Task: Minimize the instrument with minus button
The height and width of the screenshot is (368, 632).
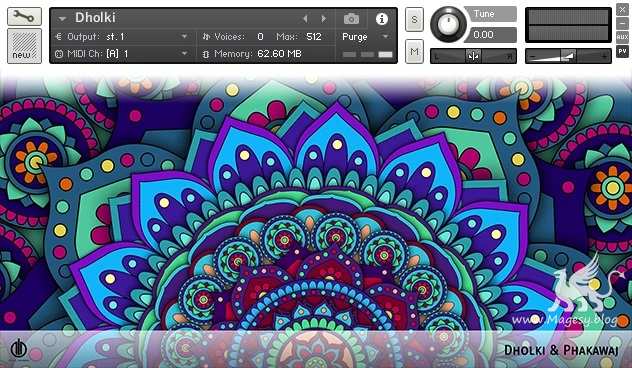Action: coord(622,23)
